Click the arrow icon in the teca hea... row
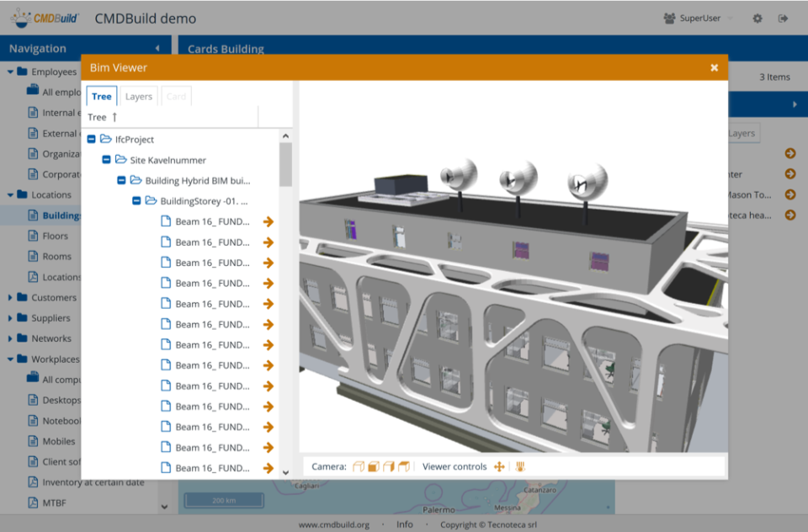This screenshot has width=808, height=532. 790,215
